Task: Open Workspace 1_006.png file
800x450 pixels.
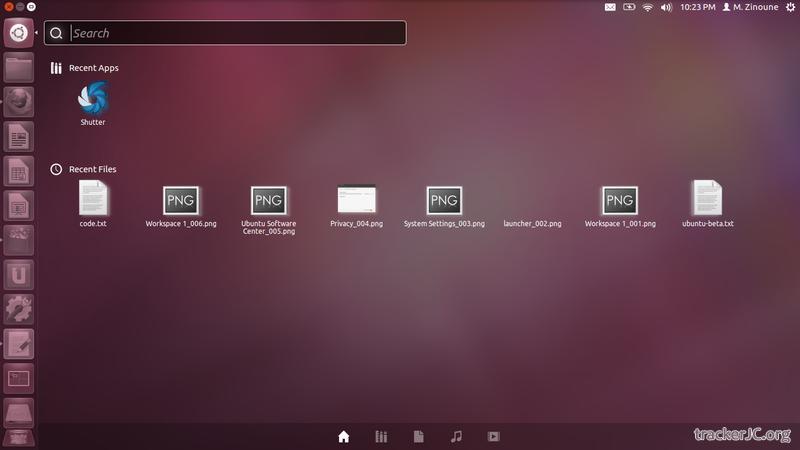Action: point(181,200)
